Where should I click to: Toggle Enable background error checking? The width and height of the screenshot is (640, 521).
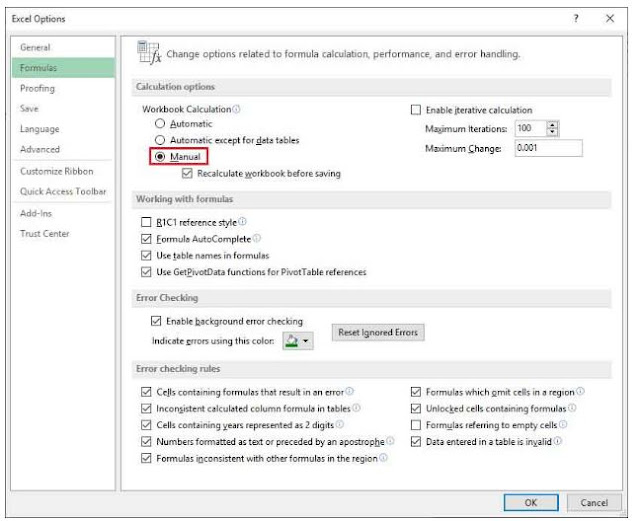156,321
